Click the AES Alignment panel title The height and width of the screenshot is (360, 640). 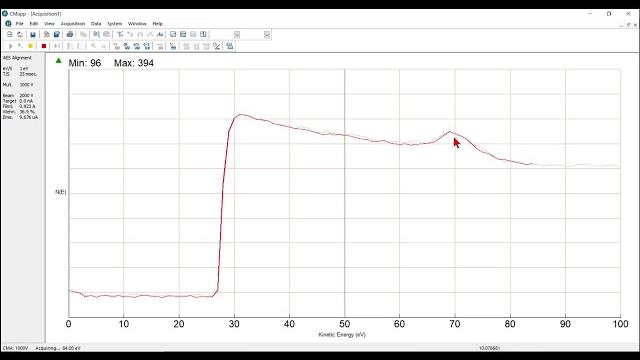click(17, 58)
